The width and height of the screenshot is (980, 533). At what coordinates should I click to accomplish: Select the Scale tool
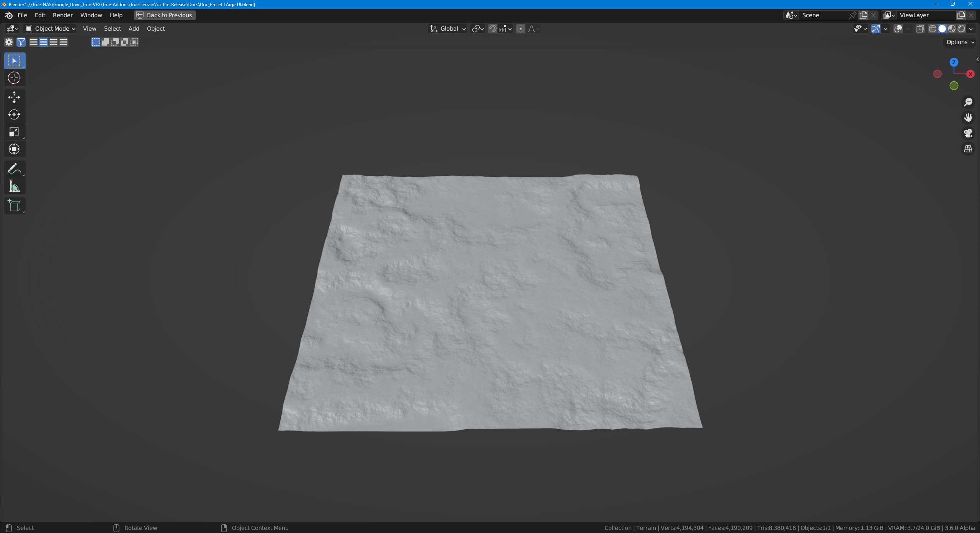coord(14,132)
